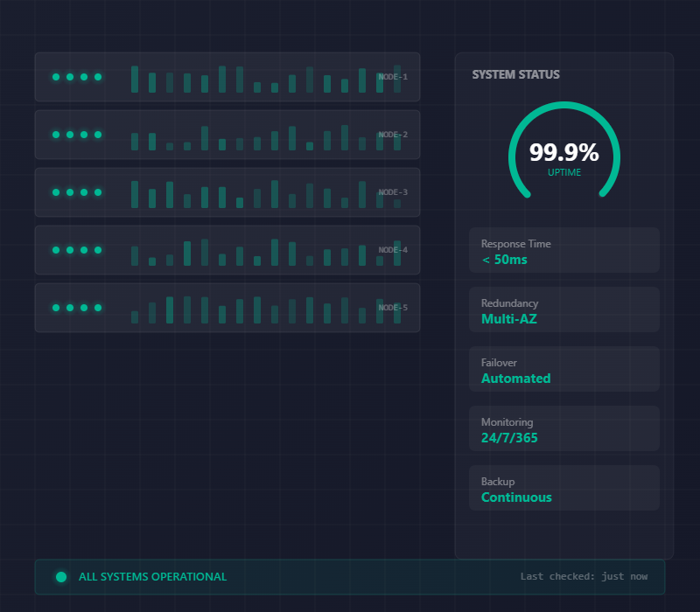Open the NODE-3 server row

(x=227, y=192)
